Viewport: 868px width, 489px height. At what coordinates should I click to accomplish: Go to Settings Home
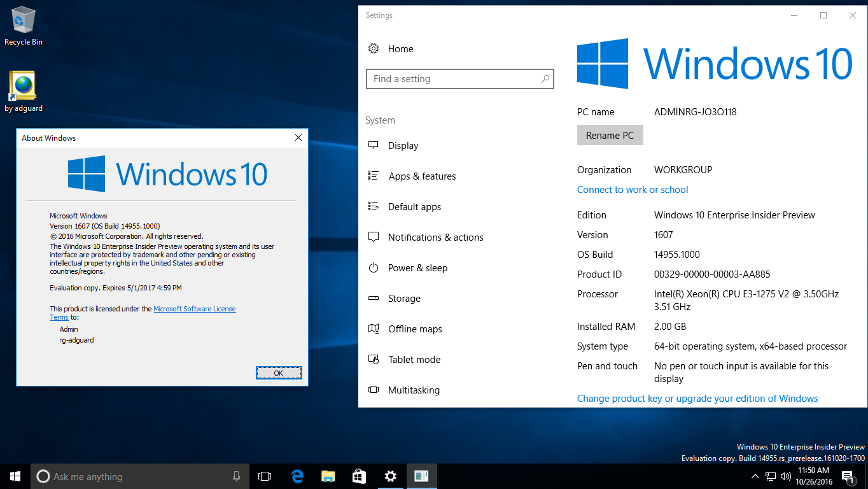(x=401, y=49)
